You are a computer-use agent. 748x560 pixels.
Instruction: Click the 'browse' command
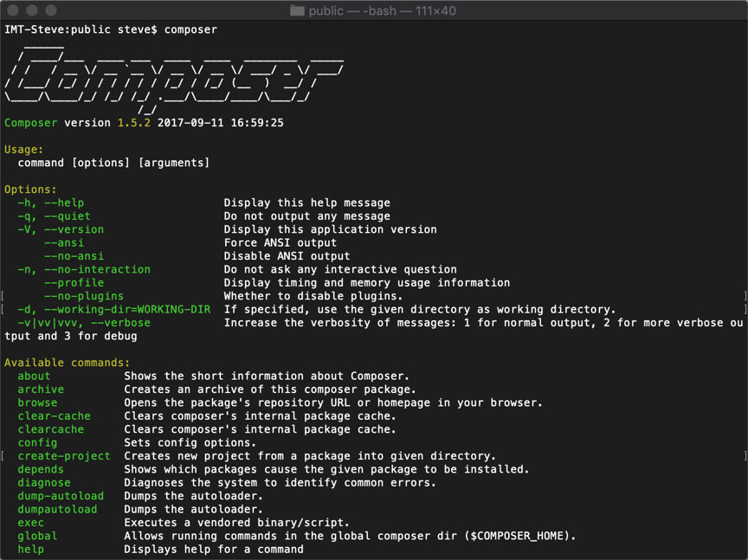click(37, 403)
